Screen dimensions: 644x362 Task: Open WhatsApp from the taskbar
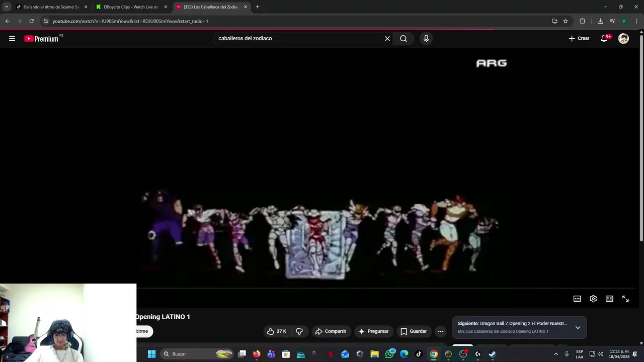tap(389, 354)
